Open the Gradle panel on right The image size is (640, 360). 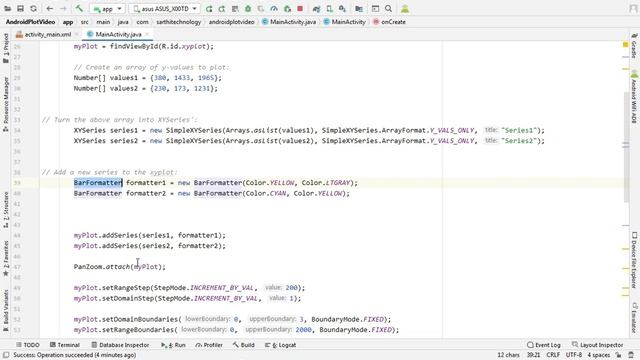pos(634,46)
